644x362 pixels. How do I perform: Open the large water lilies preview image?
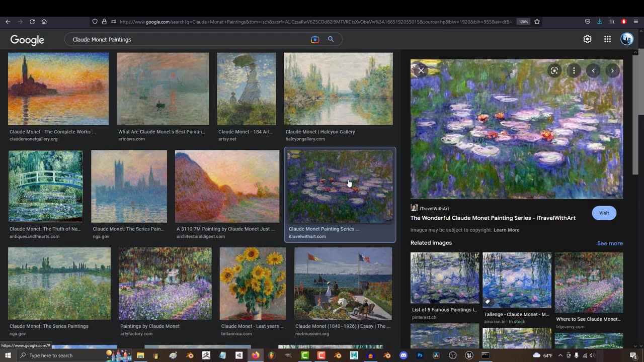pyautogui.click(x=517, y=129)
